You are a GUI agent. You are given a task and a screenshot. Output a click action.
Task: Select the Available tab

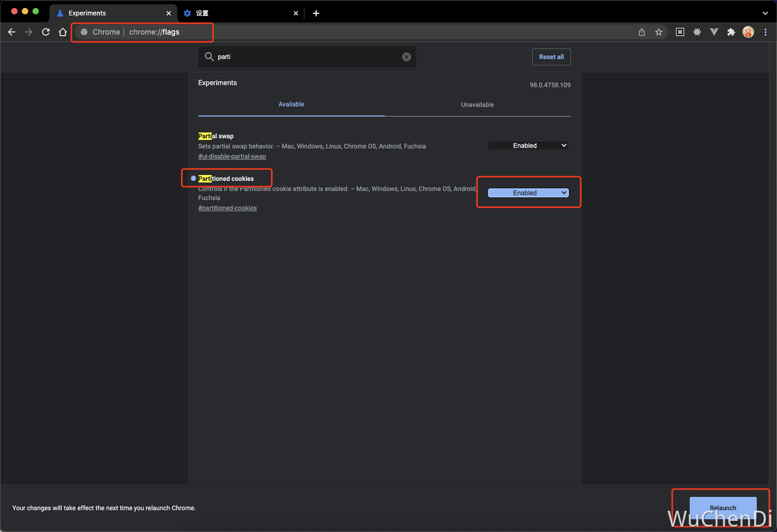[x=291, y=104]
